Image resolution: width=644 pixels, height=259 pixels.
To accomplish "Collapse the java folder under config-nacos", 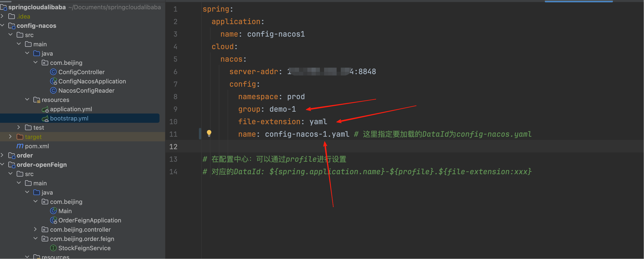I will [27, 53].
